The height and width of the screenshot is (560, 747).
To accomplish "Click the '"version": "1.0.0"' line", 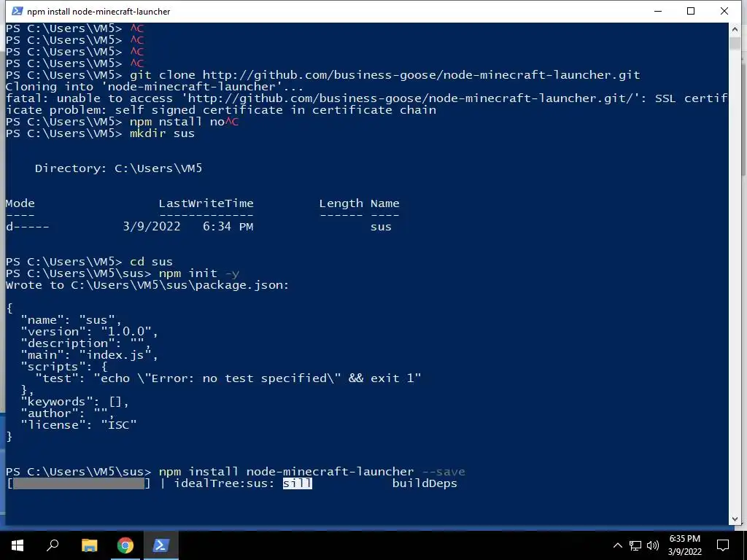I will 89,332.
